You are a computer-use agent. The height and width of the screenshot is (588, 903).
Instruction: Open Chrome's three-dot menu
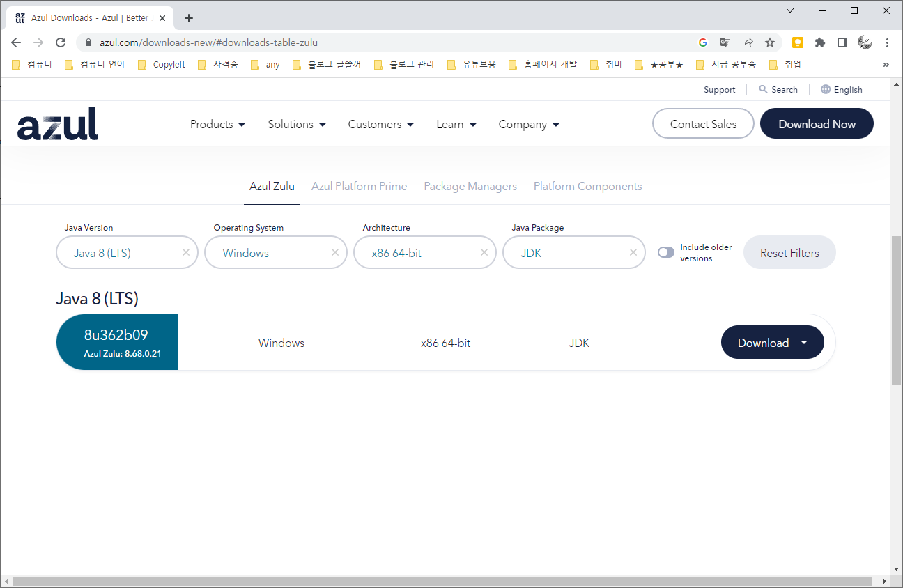click(887, 42)
